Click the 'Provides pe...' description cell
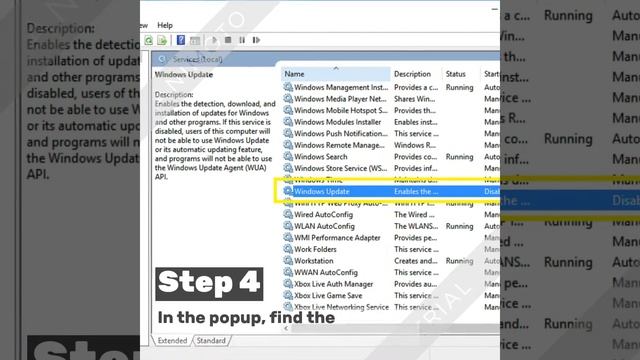Viewport: 640px width, 360px height. point(416,238)
